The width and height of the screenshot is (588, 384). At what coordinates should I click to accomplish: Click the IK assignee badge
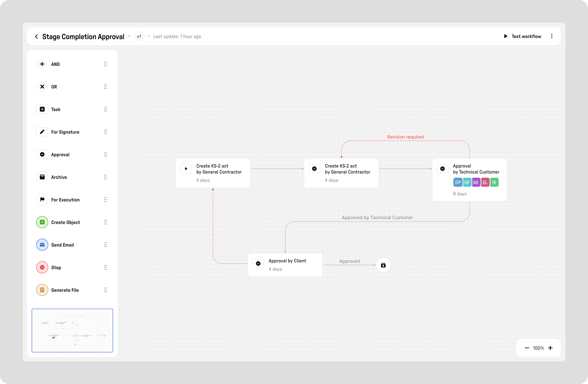click(494, 182)
